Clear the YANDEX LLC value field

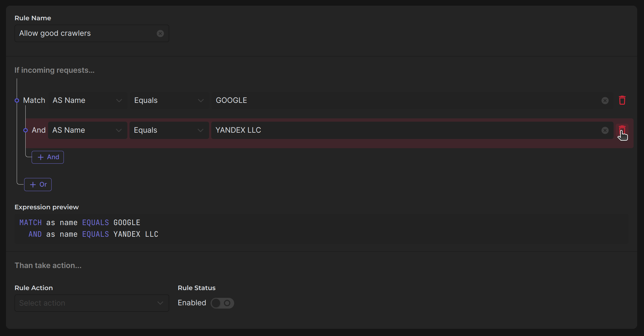pos(605,130)
